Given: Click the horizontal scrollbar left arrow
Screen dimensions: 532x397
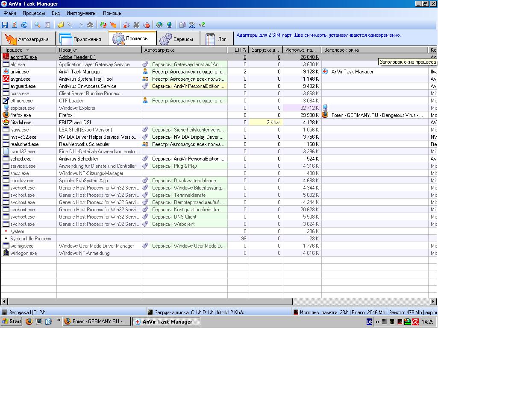Looking at the screenshot, I should pyautogui.click(x=4, y=302).
